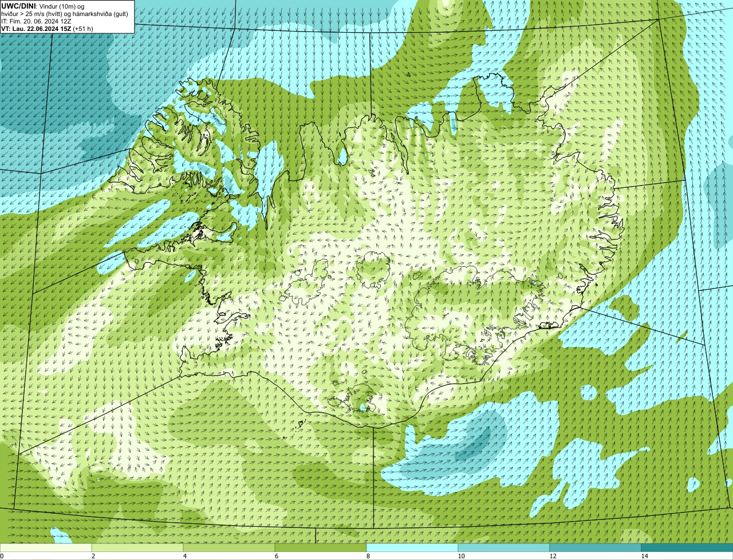Click the 4–6 m/s green legend swatch
The image size is (733, 560).
coord(229,547)
